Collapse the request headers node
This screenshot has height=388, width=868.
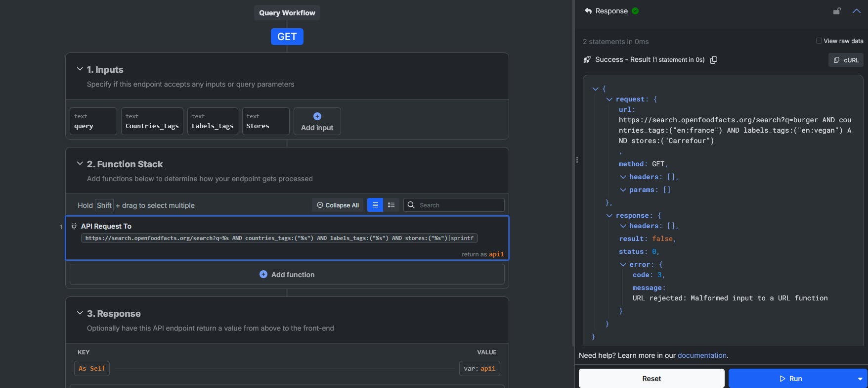(623, 177)
